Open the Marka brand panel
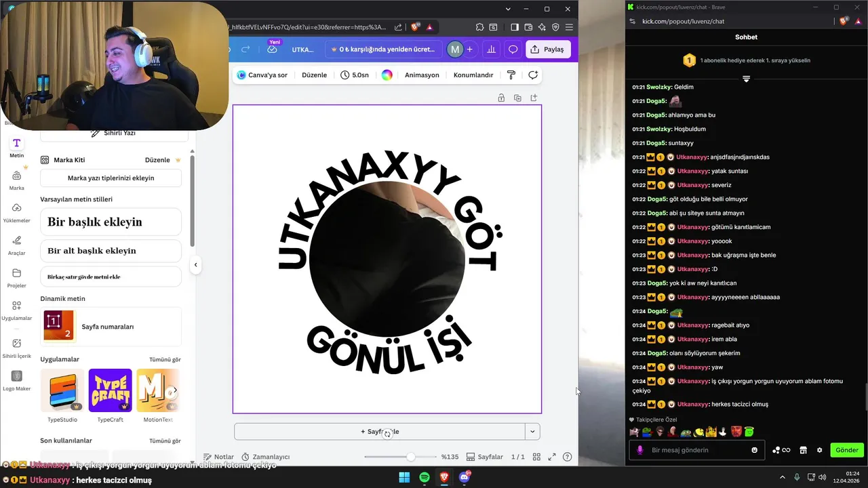Viewport: 868px width, 488px height. pos(16,180)
